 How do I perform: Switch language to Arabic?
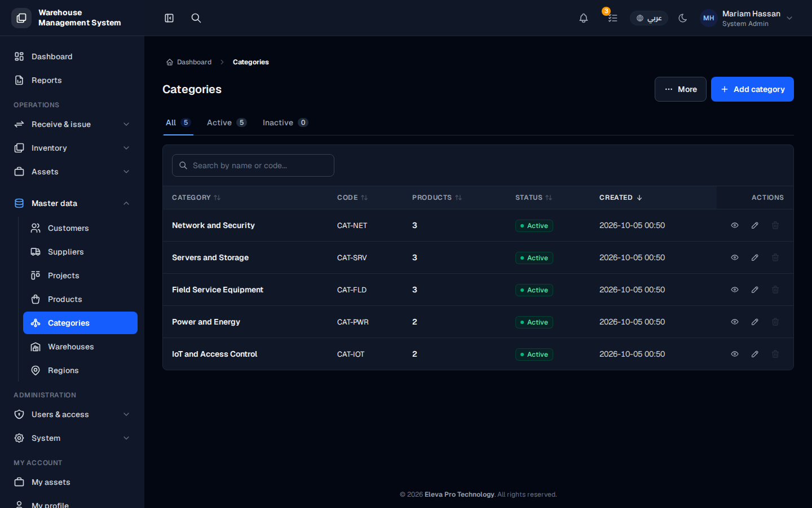[x=649, y=18]
